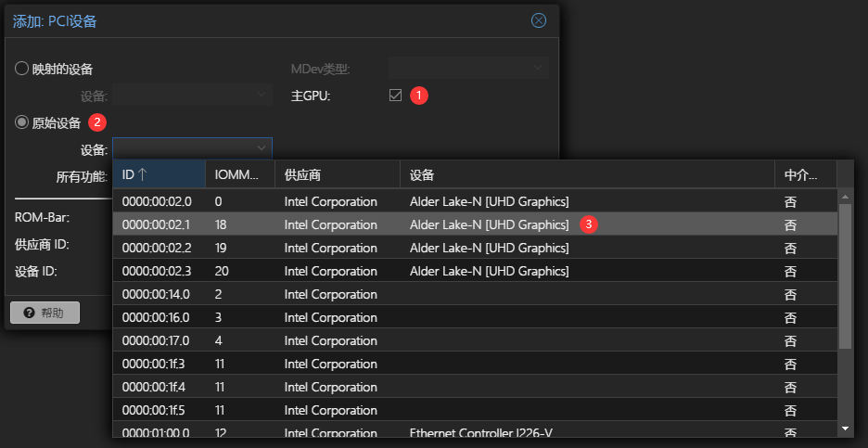868x448 pixels.
Task: Click the 设备 column header in list
Action: [x=586, y=175]
